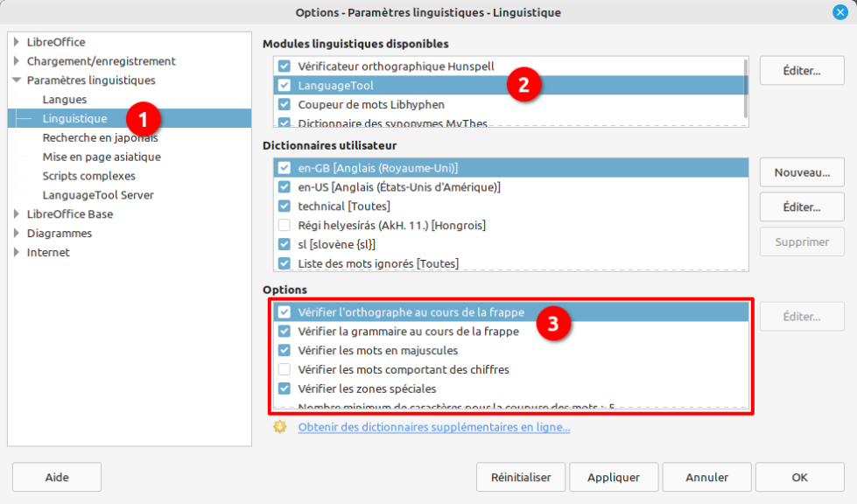The height and width of the screenshot is (504, 857).
Task: Toggle the LanguageTool module checkbox
Action: click(284, 85)
